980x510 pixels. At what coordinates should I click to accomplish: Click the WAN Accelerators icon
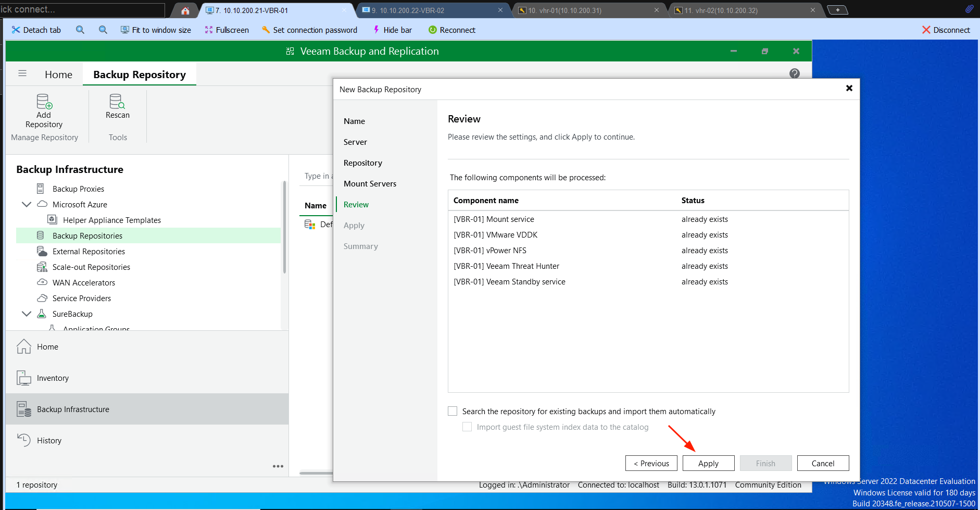42,282
